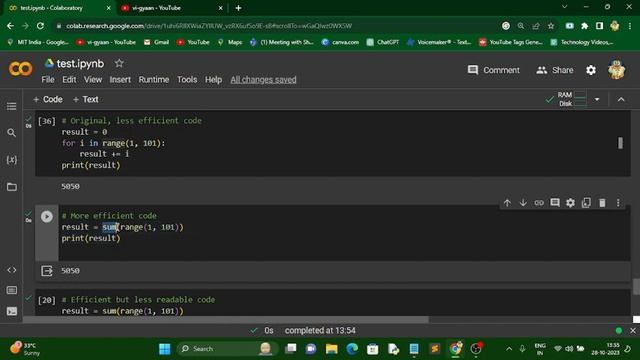Screen dimensions: 640x360
Task: Open Microsoft Edge from taskbar
Action: pos(352,349)
